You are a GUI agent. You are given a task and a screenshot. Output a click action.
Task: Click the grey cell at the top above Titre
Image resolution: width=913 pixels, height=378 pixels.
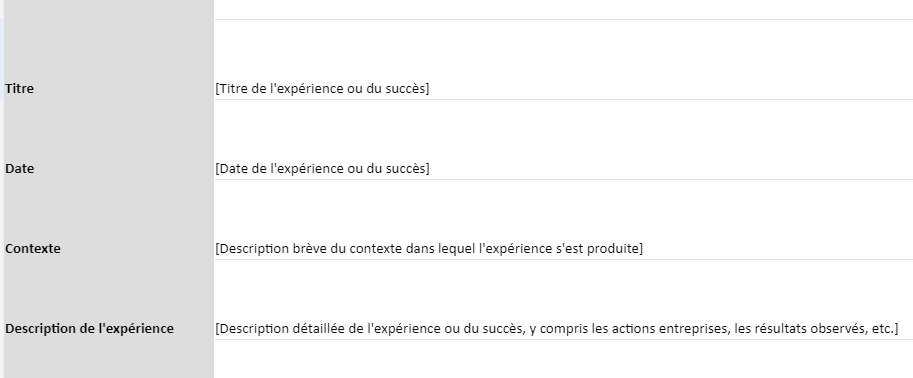coord(109,9)
